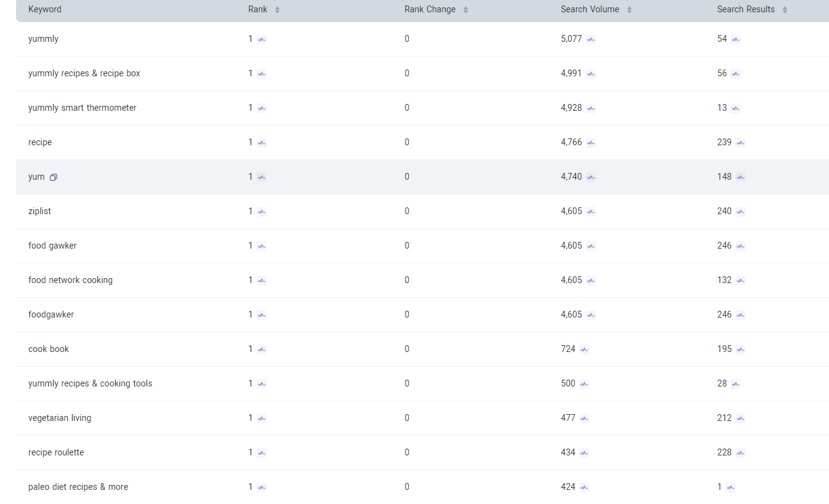
Task: Show search volume trend for 'recipe' row
Action: [x=591, y=143]
